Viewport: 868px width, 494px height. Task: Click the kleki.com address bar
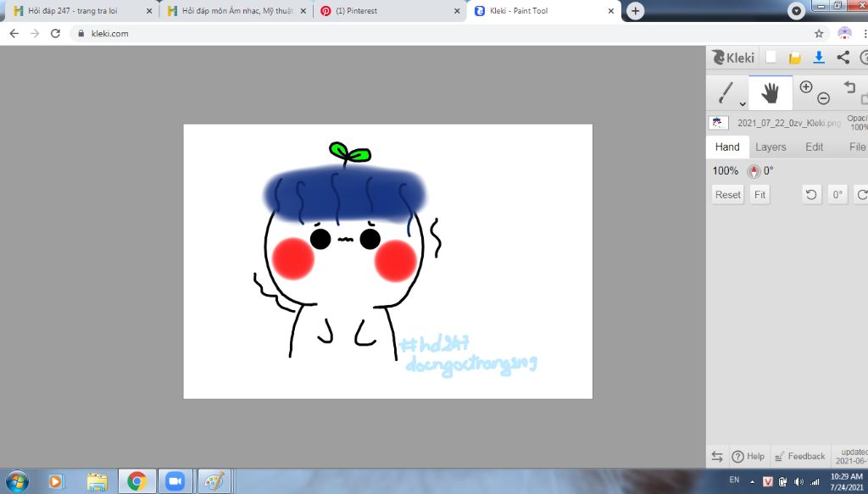448,33
